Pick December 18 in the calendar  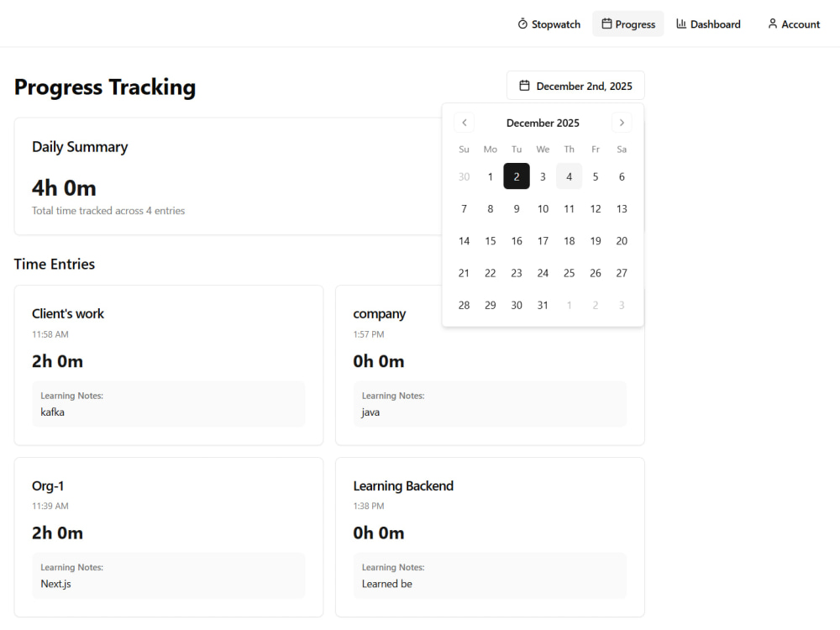(569, 240)
